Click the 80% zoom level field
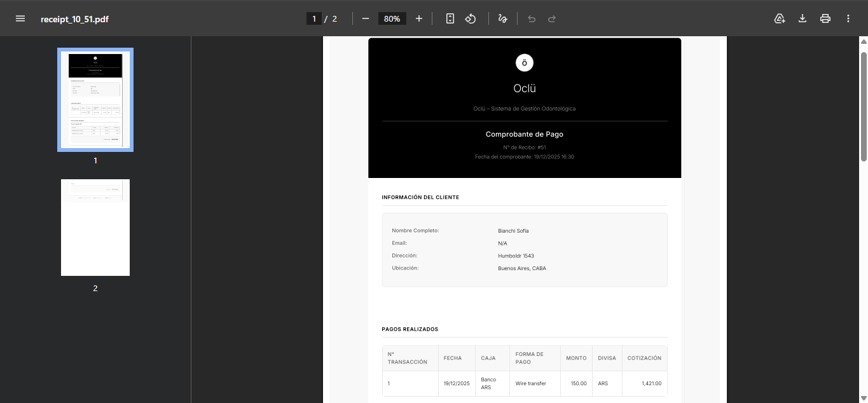The width and height of the screenshot is (868, 403). (x=392, y=18)
